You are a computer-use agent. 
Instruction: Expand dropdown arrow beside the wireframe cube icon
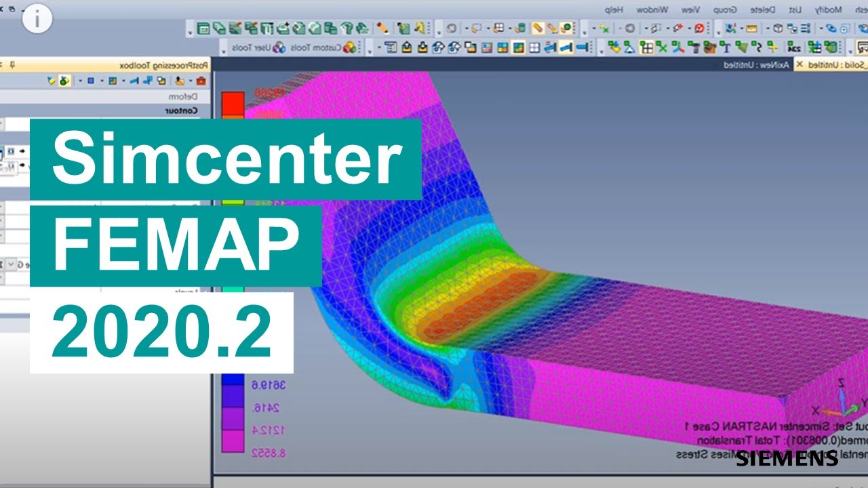coord(768,28)
